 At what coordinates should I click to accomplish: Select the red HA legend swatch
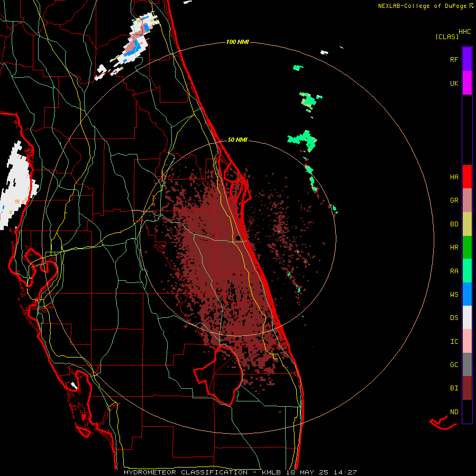coord(467,177)
